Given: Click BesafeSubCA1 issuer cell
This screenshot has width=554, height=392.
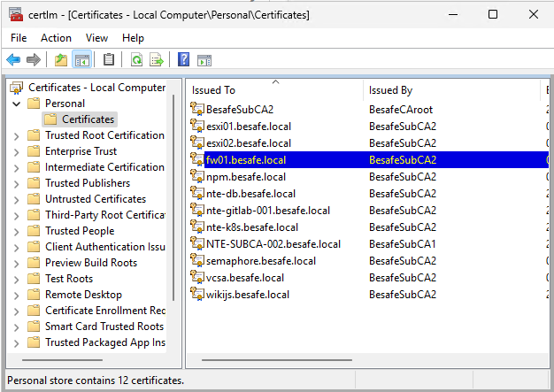Looking at the screenshot, I should [x=402, y=244].
